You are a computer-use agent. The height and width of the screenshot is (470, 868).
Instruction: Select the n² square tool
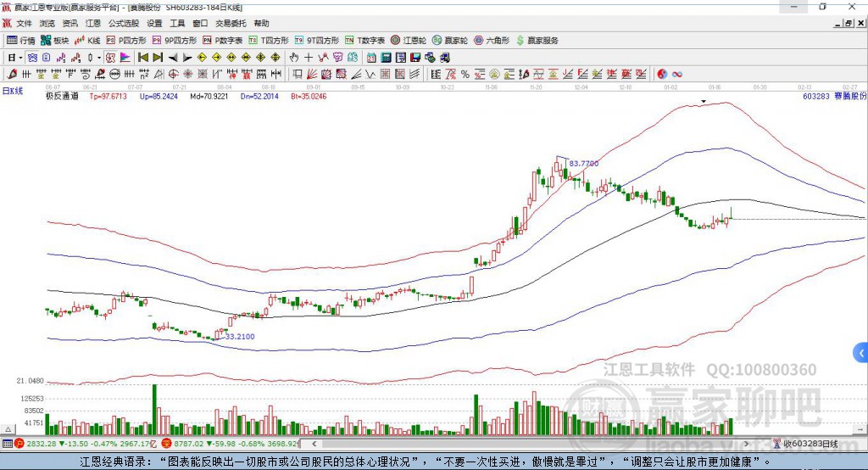coord(144,74)
